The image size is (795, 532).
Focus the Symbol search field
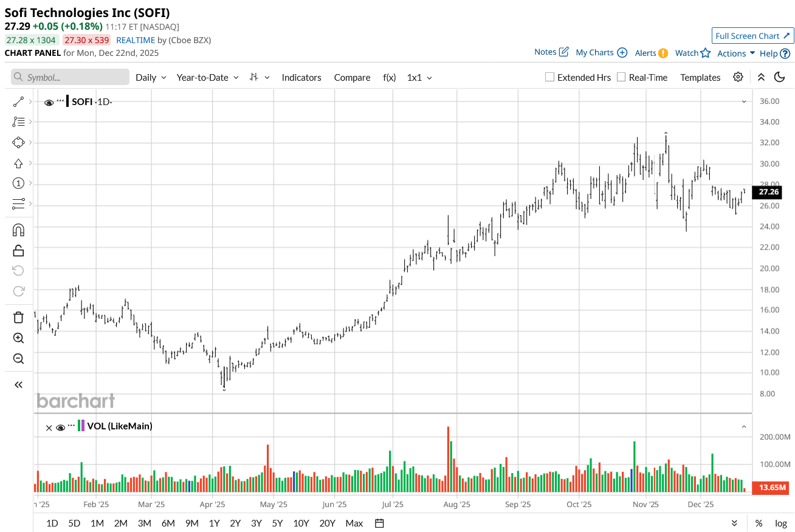click(70, 77)
